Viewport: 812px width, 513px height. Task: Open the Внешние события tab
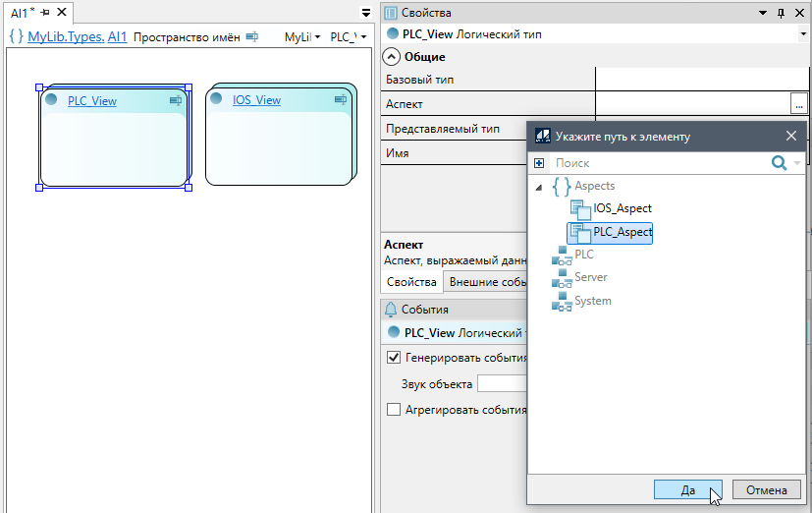pyautogui.click(x=486, y=282)
